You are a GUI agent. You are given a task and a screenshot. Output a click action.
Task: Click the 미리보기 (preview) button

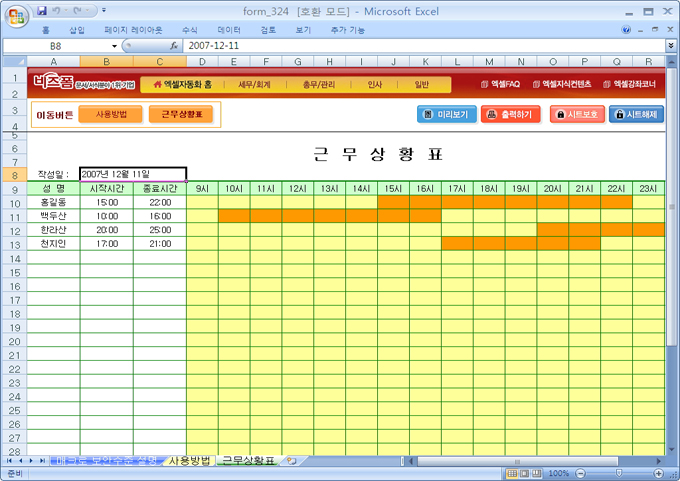pos(447,114)
